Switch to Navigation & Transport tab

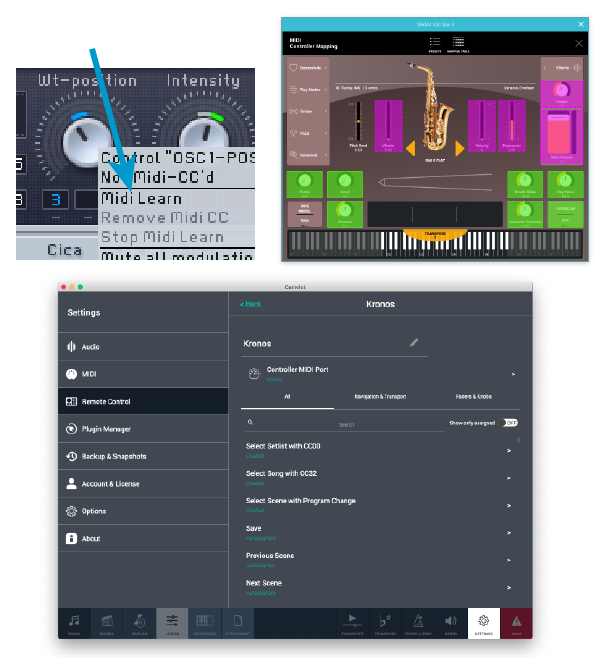380,397
